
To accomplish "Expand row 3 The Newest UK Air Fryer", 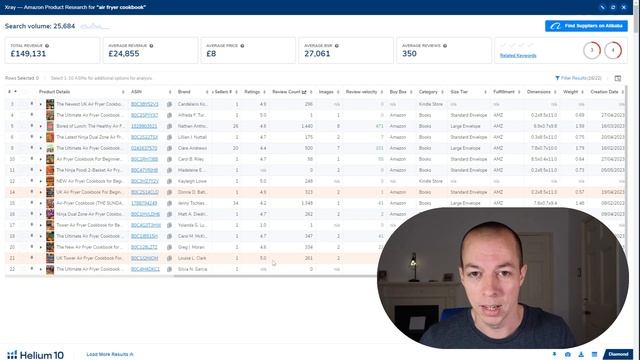I will (x=41, y=104).
